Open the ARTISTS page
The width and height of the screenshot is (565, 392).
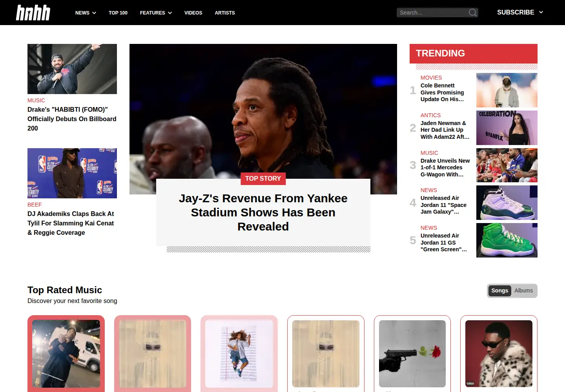tap(225, 13)
